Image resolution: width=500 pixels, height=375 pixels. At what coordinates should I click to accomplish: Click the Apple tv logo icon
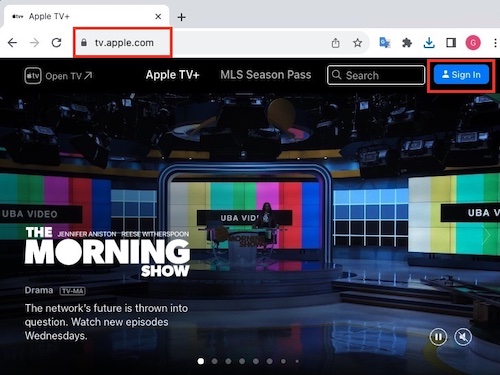(x=33, y=76)
